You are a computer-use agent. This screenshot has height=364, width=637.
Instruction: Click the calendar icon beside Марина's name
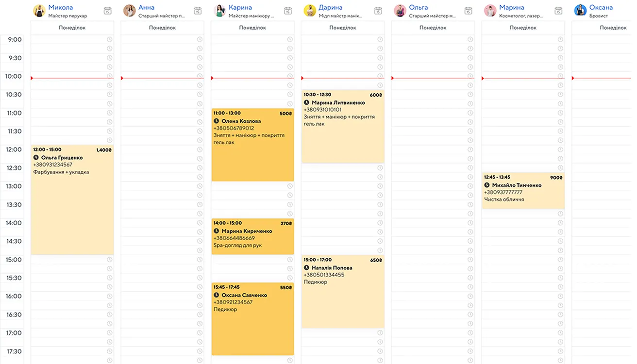558,11
